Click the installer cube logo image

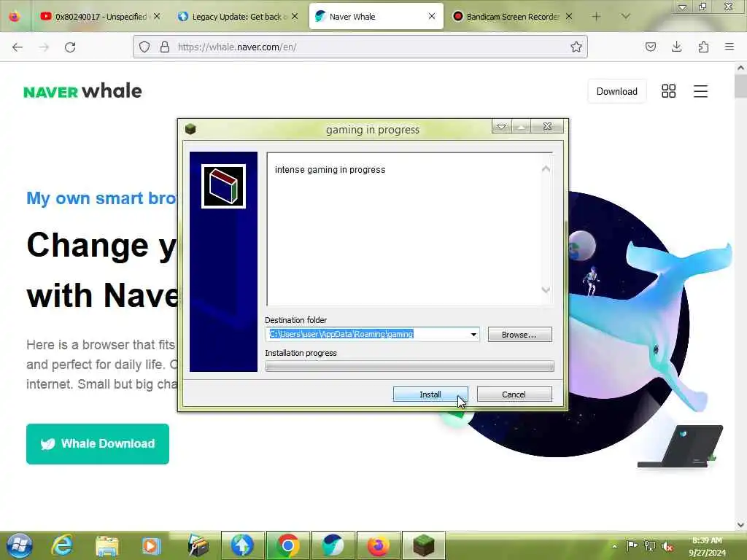click(x=223, y=186)
